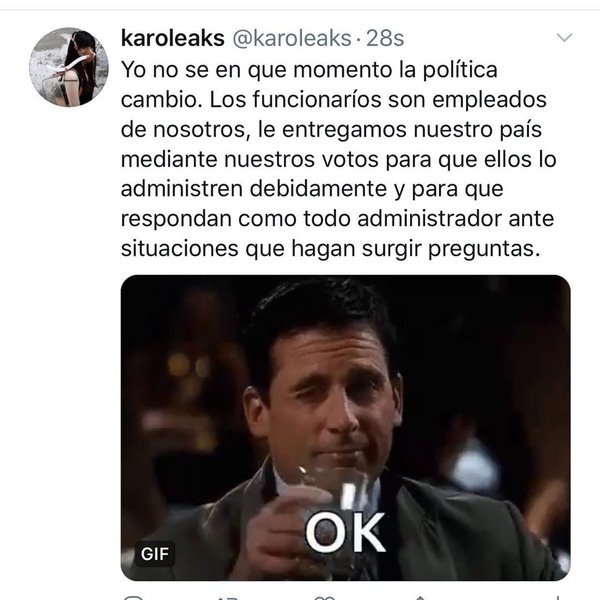Play the Steve Carell OK GIF
600x600 pixels.
coord(346,427)
